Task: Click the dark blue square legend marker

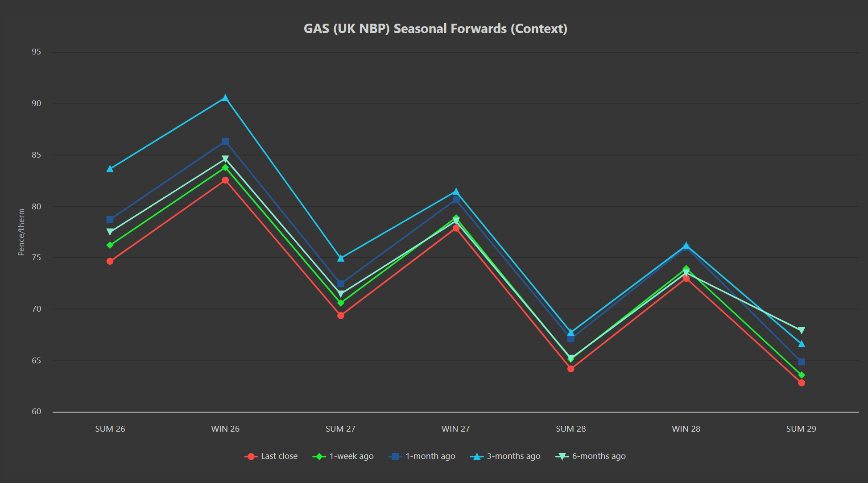Action: [x=395, y=456]
